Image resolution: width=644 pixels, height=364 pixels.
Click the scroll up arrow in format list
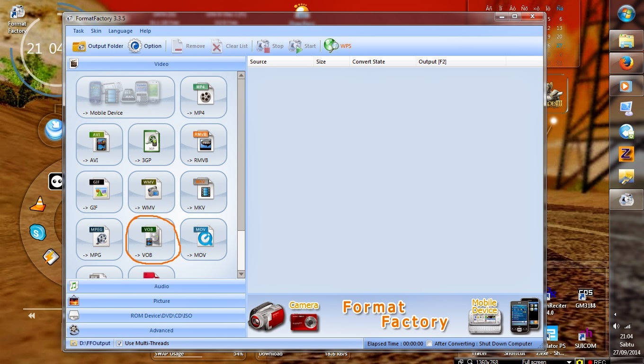tap(241, 75)
